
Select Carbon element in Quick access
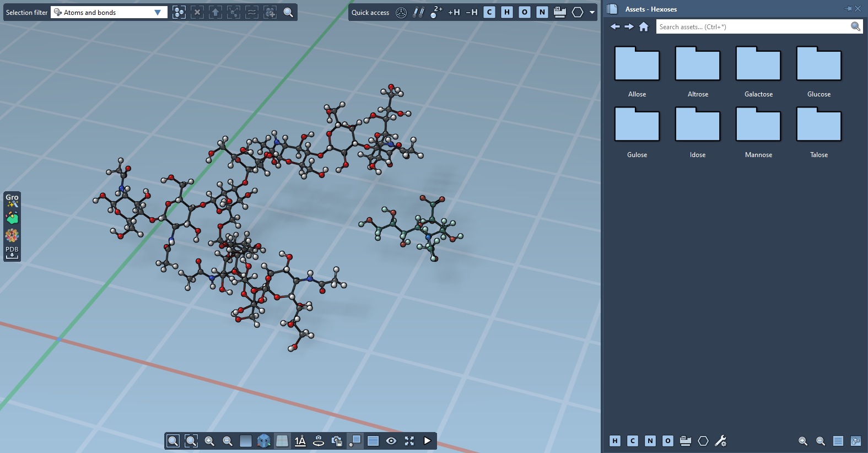tap(489, 12)
